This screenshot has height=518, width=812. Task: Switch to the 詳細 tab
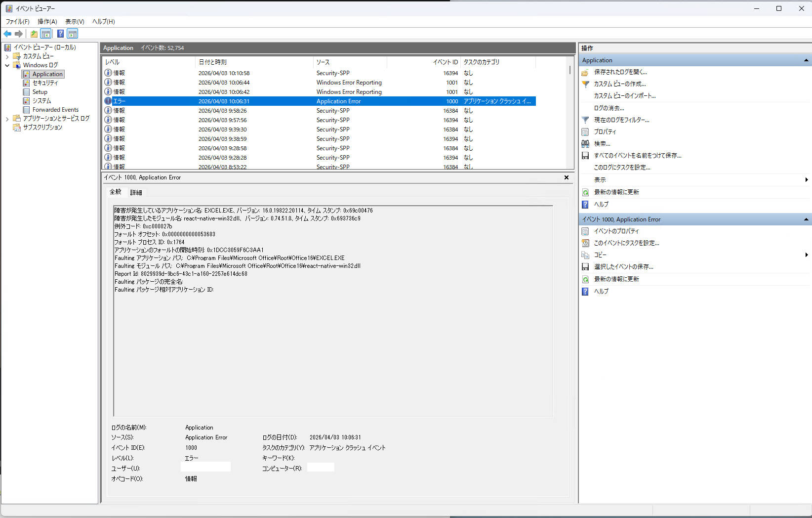136,192
